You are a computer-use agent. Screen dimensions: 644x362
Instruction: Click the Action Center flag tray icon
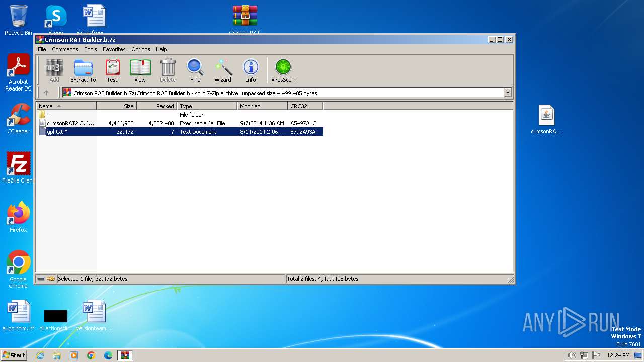coord(596,355)
